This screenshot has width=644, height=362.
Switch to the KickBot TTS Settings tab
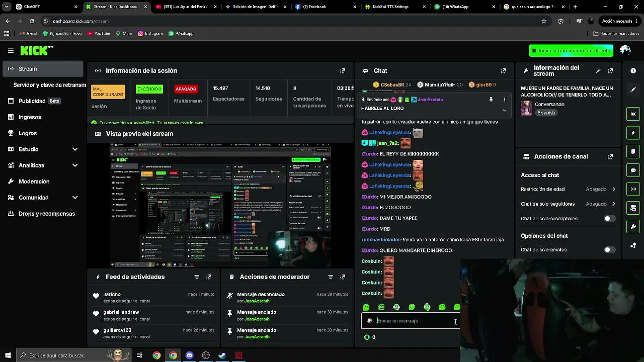tap(395, 7)
